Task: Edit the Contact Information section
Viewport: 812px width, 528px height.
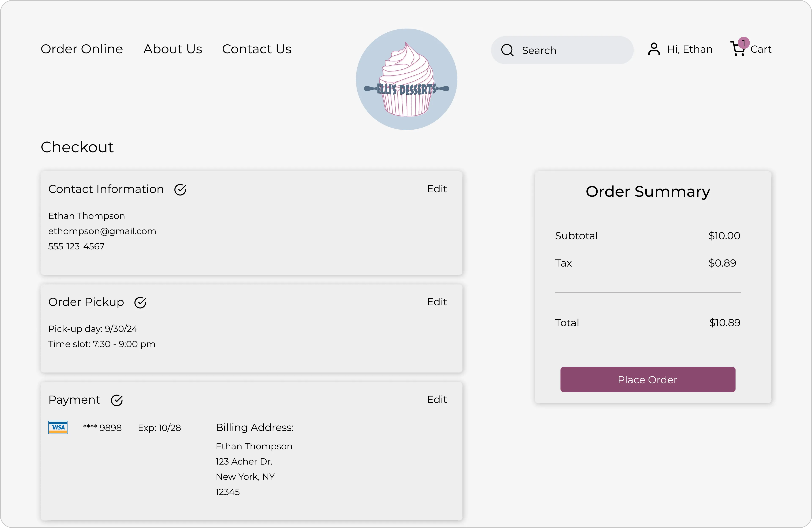Action: pos(437,189)
